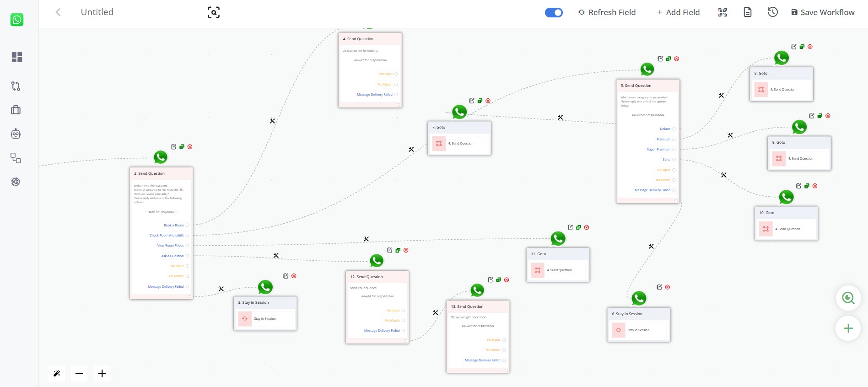The width and height of the screenshot is (868, 387).
Task: Click the Suite option output port
Action: tap(674, 160)
